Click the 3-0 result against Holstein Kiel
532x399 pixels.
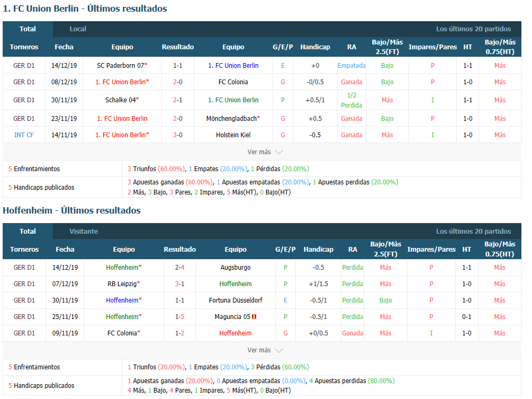(177, 135)
